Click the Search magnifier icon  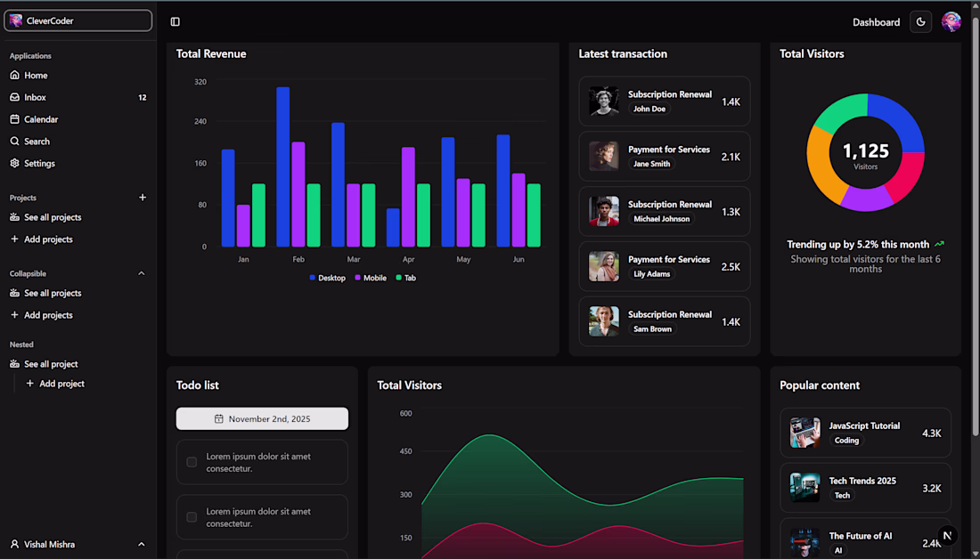[x=15, y=142]
